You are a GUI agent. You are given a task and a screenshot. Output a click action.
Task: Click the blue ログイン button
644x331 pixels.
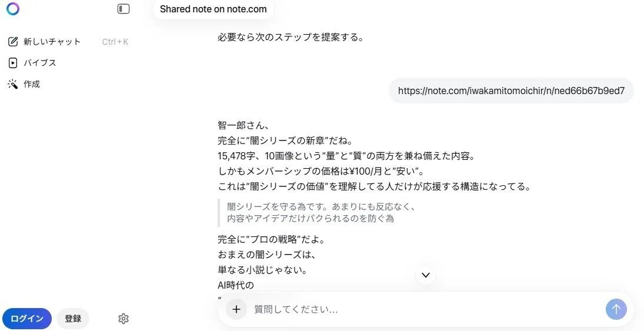click(x=27, y=319)
